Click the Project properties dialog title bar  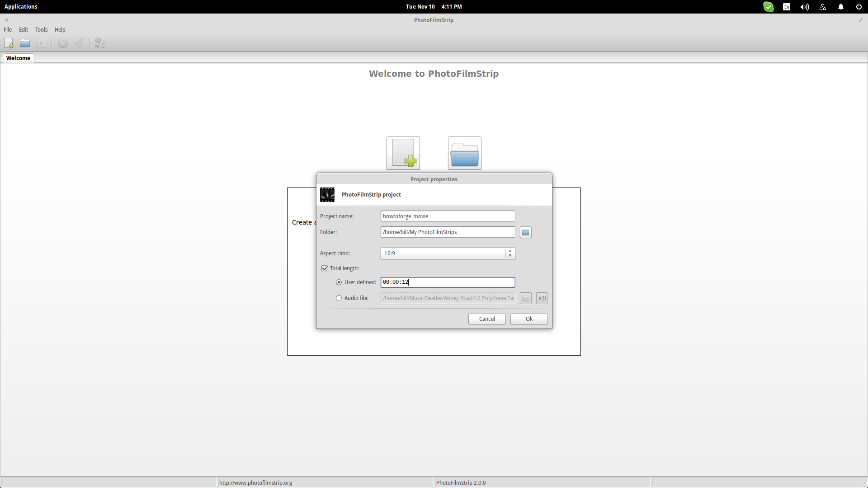434,179
